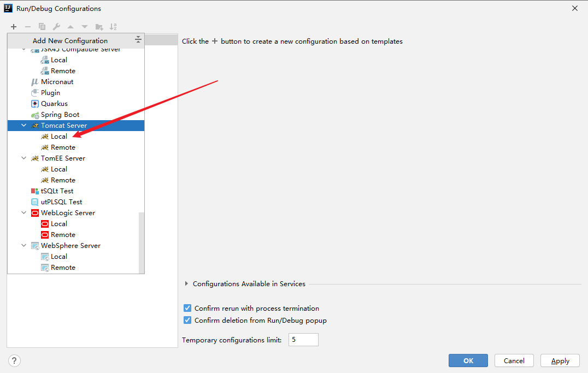This screenshot has height=373, width=588.
Task: Click the TomEE Server cat icon
Action: click(x=35, y=158)
